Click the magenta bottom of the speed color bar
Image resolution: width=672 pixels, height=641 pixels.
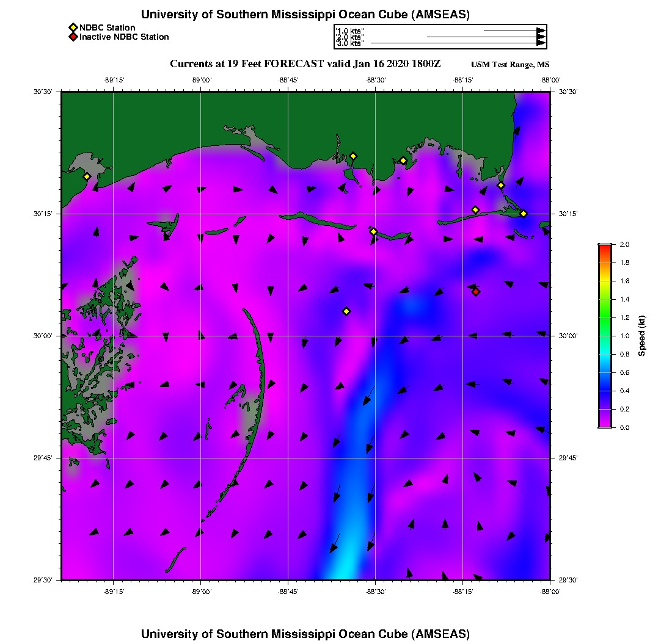click(604, 424)
